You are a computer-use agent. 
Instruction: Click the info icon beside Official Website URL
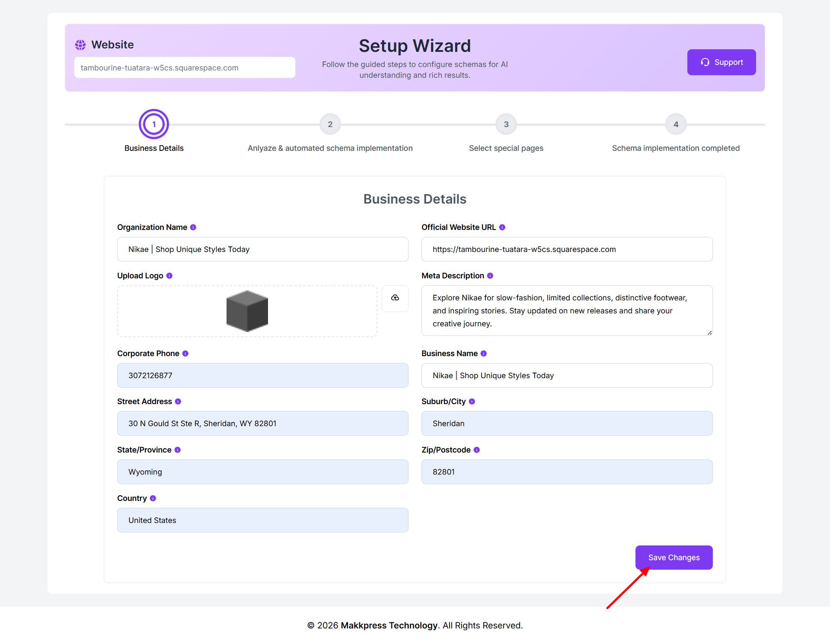pos(502,227)
